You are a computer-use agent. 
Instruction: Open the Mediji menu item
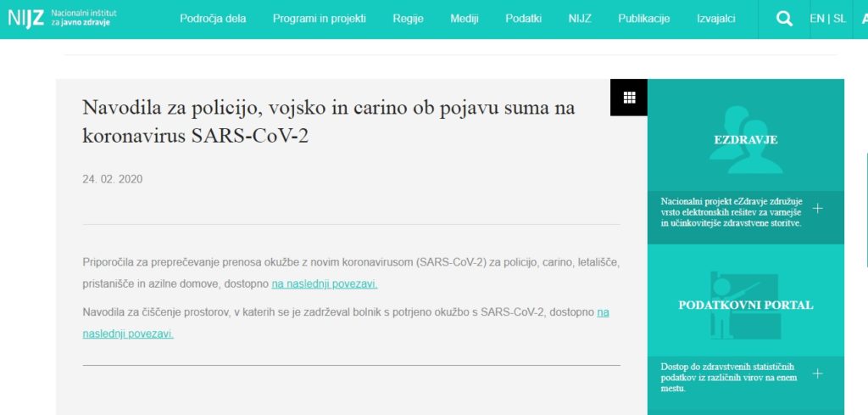pos(464,19)
